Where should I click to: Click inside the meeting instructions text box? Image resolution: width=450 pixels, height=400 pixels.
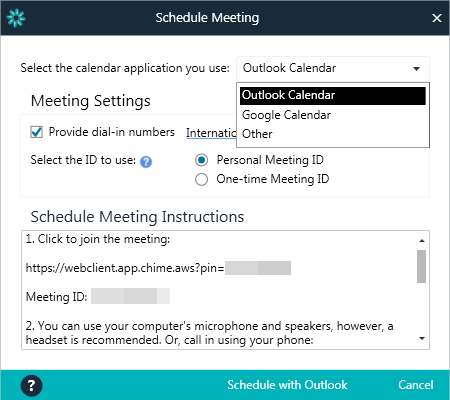pyautogui.click(x=219, y=290)
